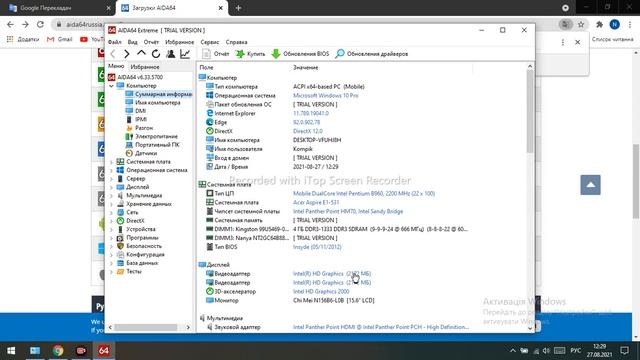Open the Вид menu
Viewport: 640px width, 360px height.
tap(133, 42)
